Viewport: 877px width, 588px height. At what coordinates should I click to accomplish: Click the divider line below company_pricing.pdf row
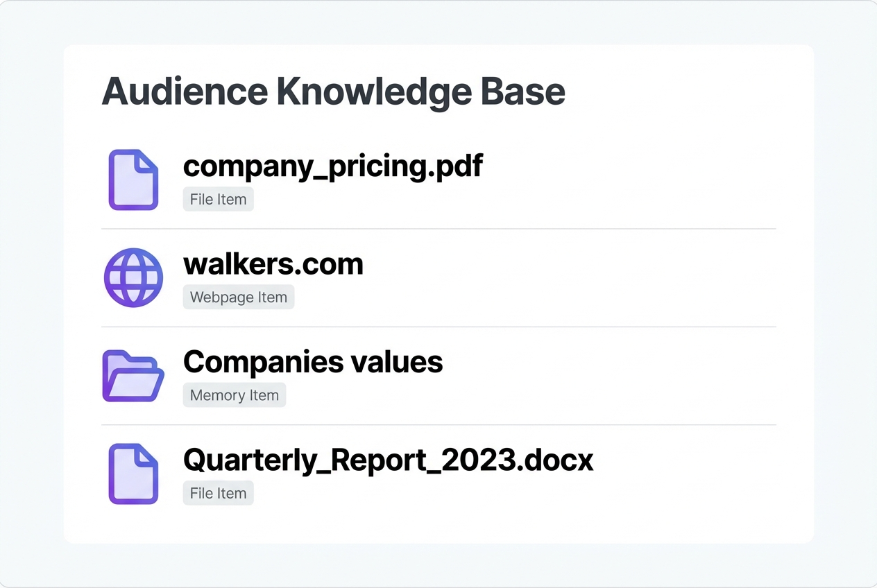[x=438, y=229]
